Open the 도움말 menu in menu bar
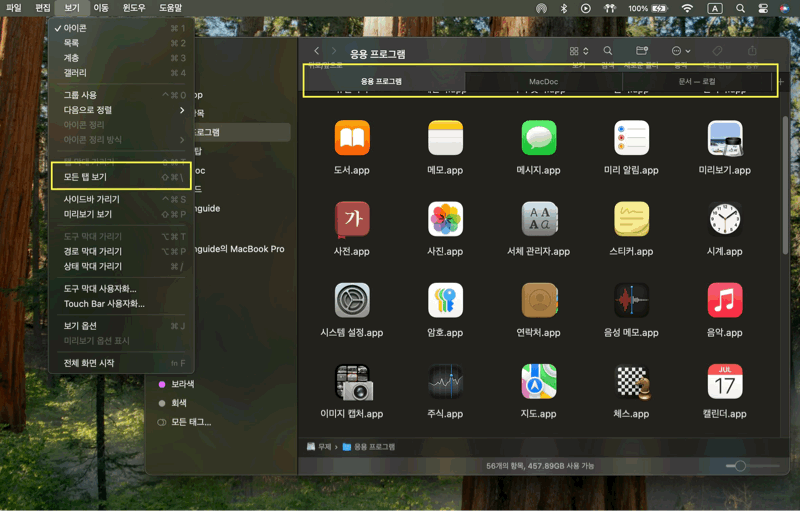 pyautogui.click(x=170, y=8)
